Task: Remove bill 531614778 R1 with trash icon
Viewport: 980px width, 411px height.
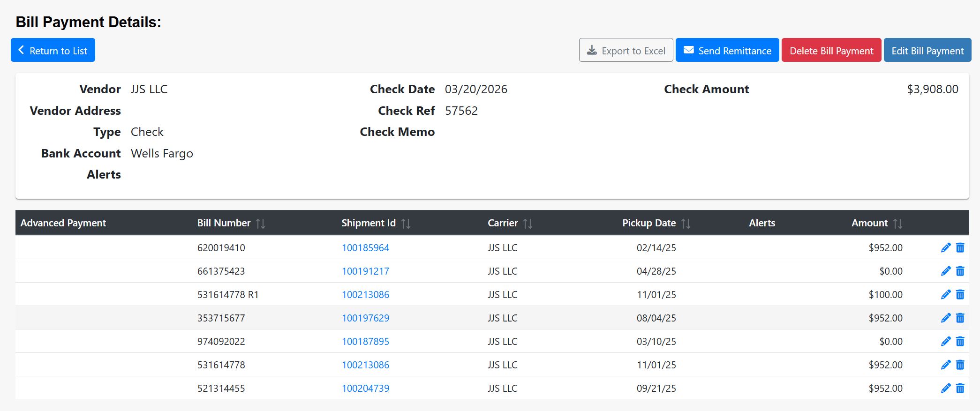Action: coord(960,294)
